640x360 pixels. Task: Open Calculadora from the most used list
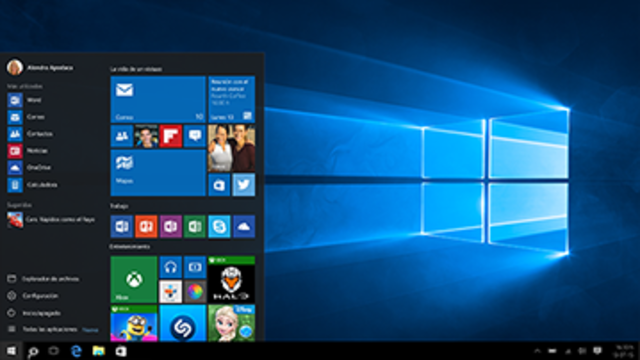[52, 185]
